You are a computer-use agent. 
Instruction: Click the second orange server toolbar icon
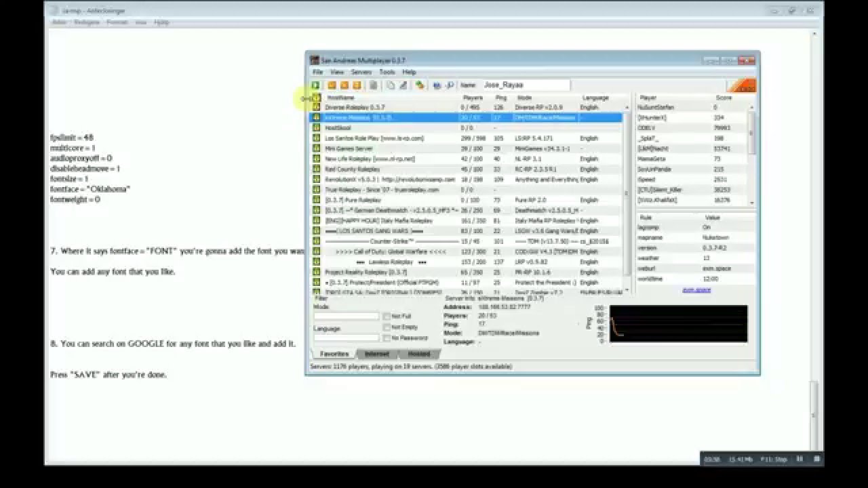(344, 85)
